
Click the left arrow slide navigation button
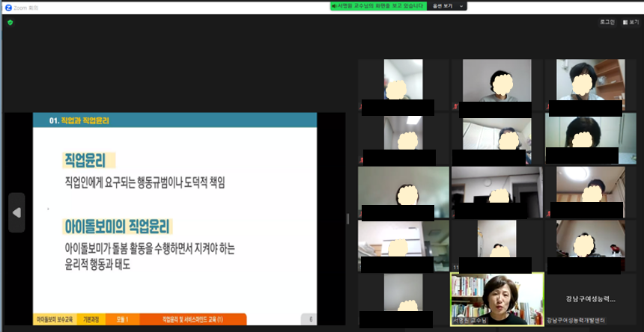(x=16, y=212)
